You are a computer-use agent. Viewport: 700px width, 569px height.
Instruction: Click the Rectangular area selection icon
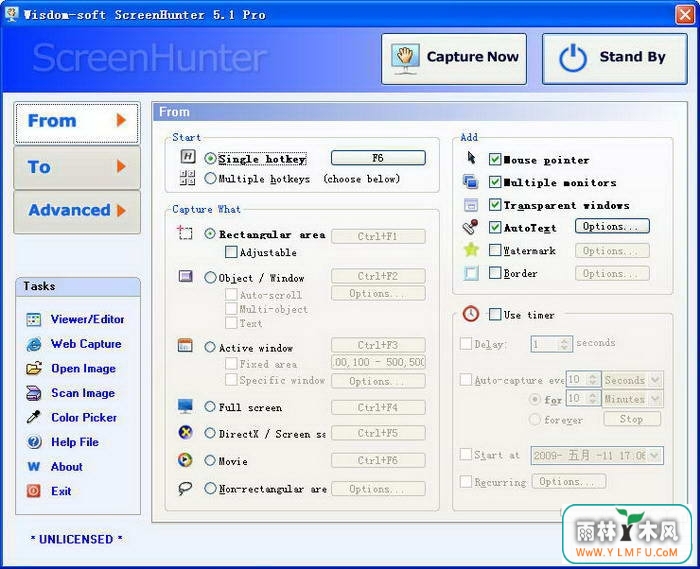pyautogui.click(x=185, y=233)
